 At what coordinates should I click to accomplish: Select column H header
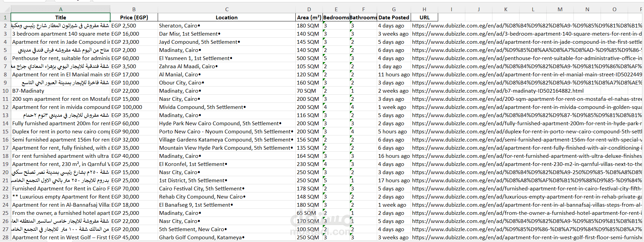pos(424,9)
